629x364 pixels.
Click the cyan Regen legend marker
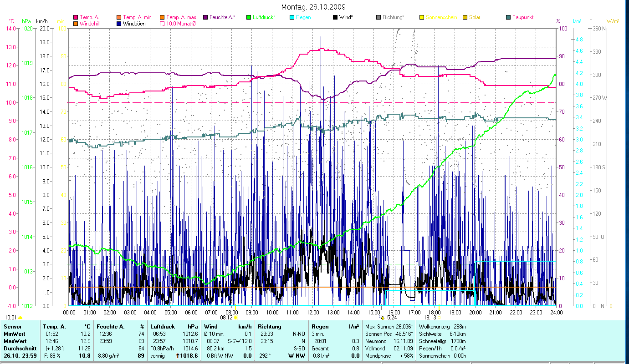pos(292,17)
